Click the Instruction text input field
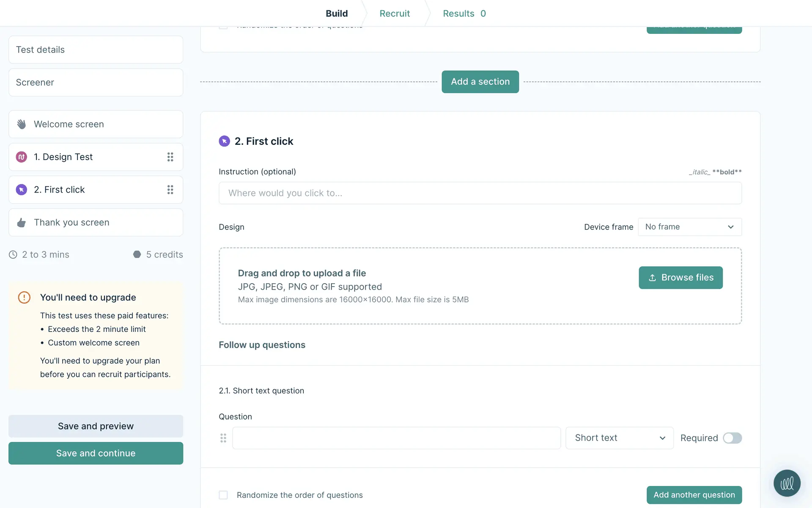This screenshot has height=508, width=812. click(480, 193)
